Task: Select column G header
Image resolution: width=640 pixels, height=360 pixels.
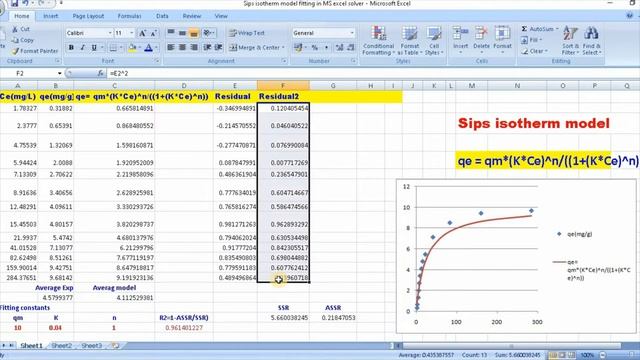Action: pos(333,86)
